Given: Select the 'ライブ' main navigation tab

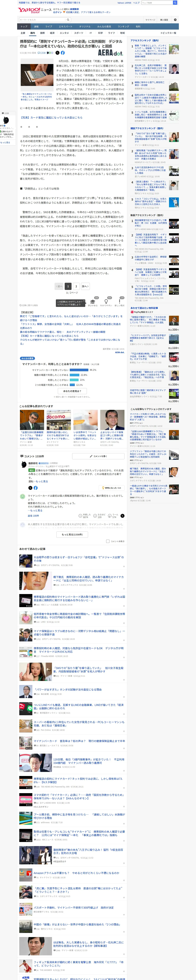Looking at the screenshot, I should coord(49,27).
